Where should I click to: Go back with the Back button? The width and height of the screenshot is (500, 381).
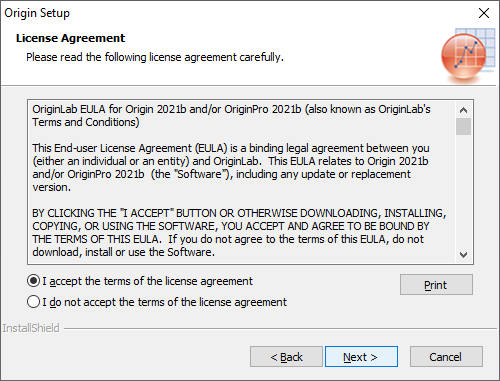tap(286, 357)
